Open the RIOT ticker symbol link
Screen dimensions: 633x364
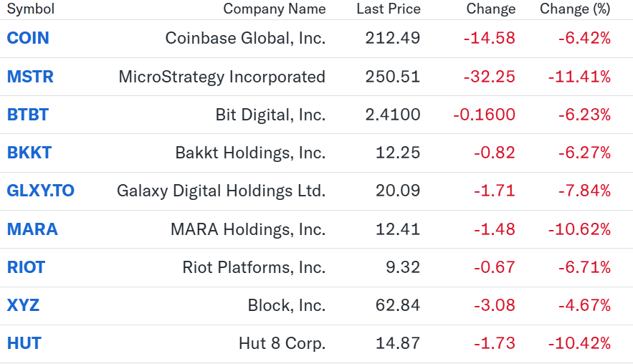[27, 267]
